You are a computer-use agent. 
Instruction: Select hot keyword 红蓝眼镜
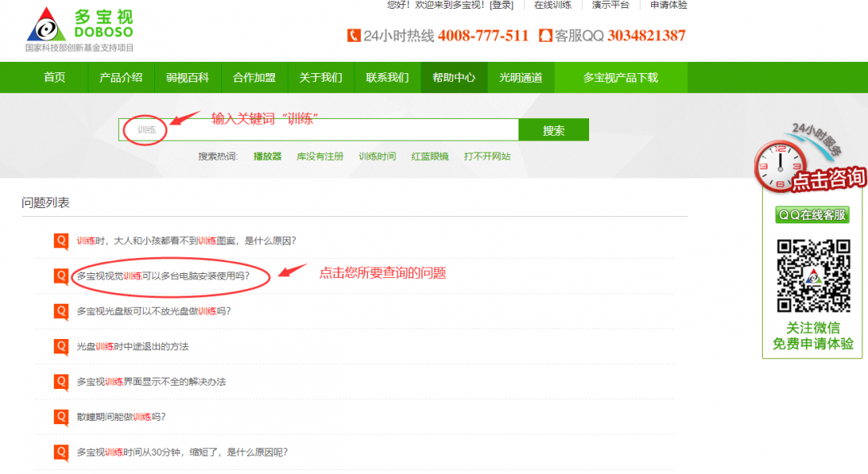(x=430, y=157)
